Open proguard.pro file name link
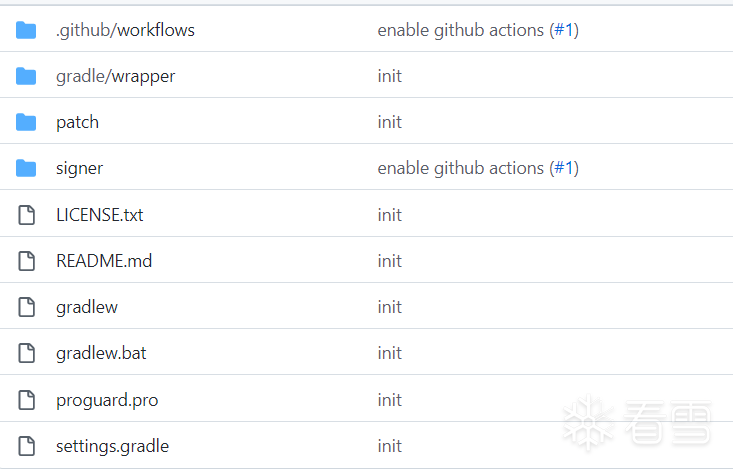This screenshot has height=475, width=733. tap(107, 401)
